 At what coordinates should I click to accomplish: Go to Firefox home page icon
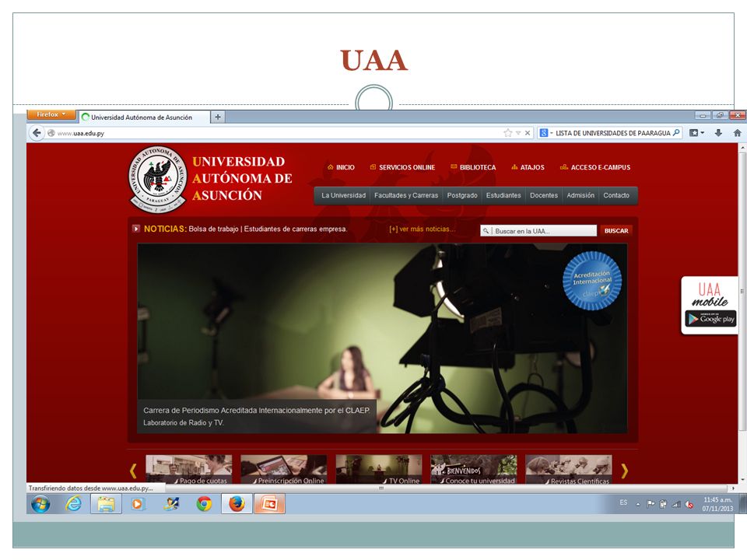pyautogui.click(x=737, y=133)
